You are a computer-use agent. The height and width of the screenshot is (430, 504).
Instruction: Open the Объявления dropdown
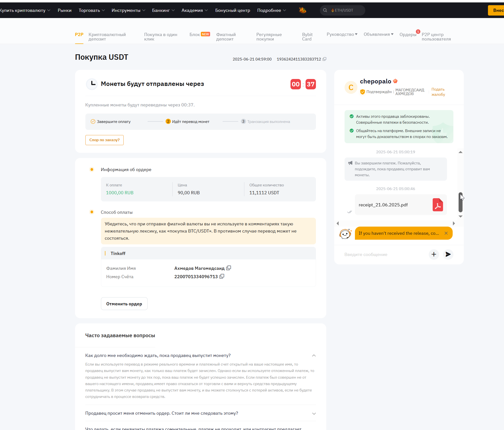(x=378, y=34)
